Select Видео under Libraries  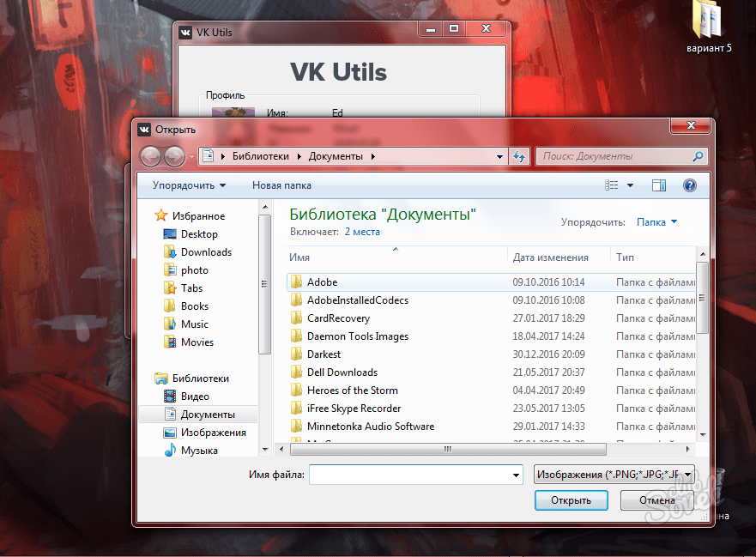tap(195, 397)
